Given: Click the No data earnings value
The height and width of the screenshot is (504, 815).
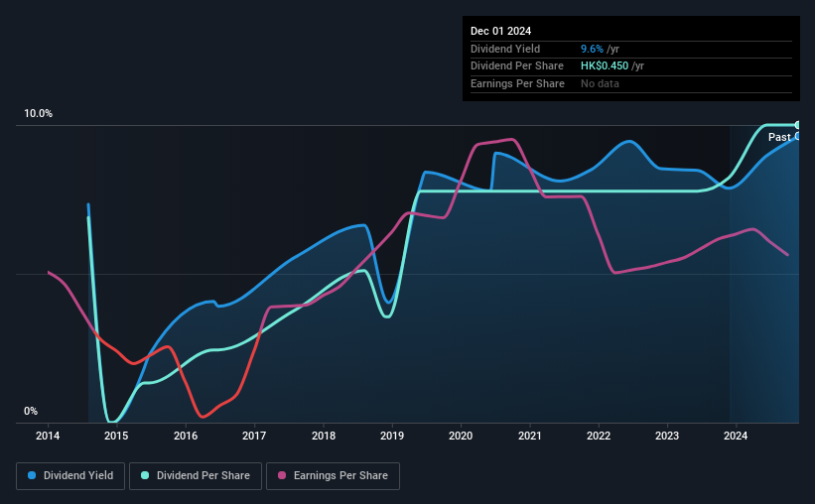Looking at the screenshot, I should point(600,83).
